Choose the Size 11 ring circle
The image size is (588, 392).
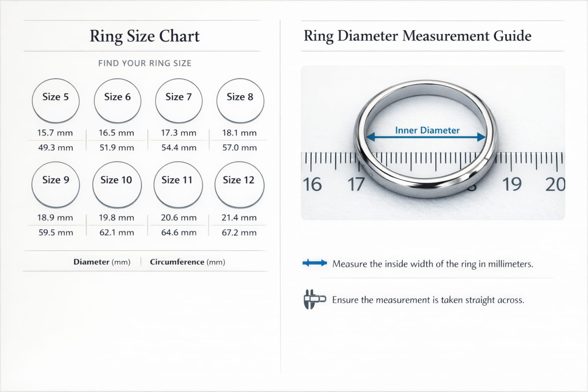click(178, 184)
